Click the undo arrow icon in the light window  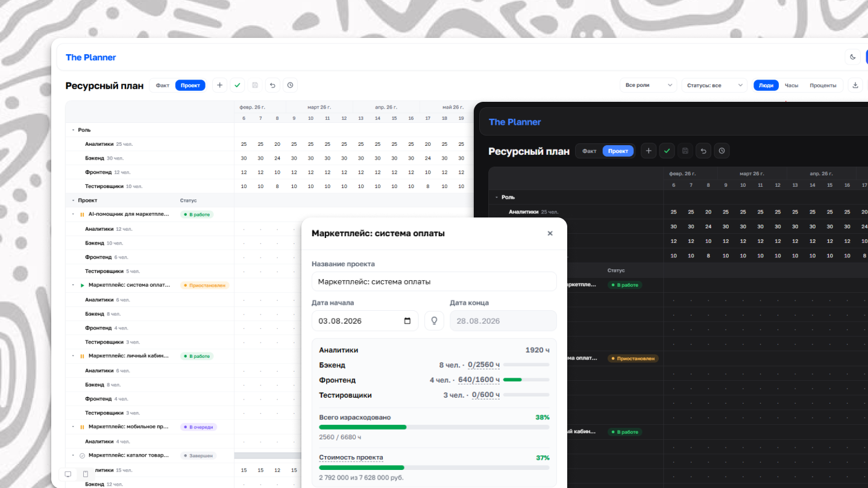tap(272, 86)
